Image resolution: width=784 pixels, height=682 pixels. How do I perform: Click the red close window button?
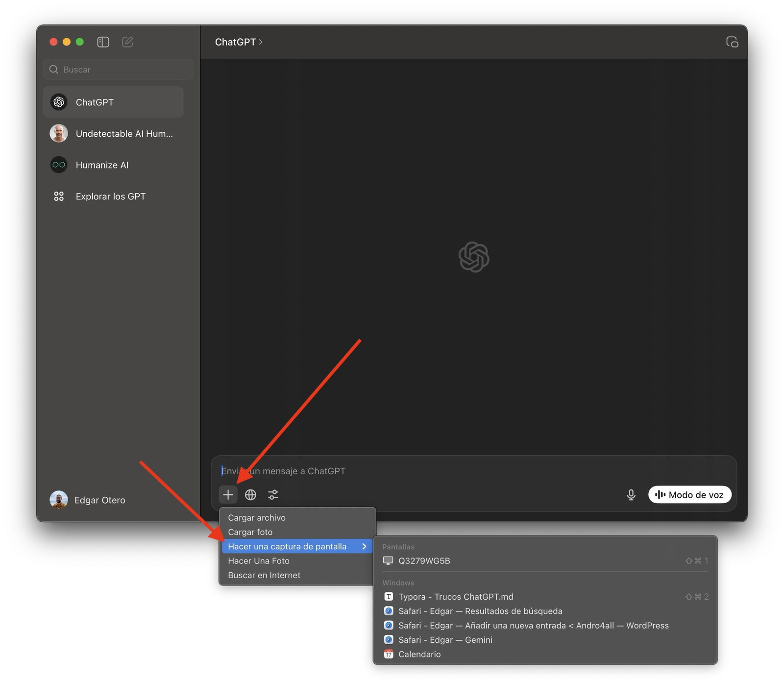click(54, 42)
